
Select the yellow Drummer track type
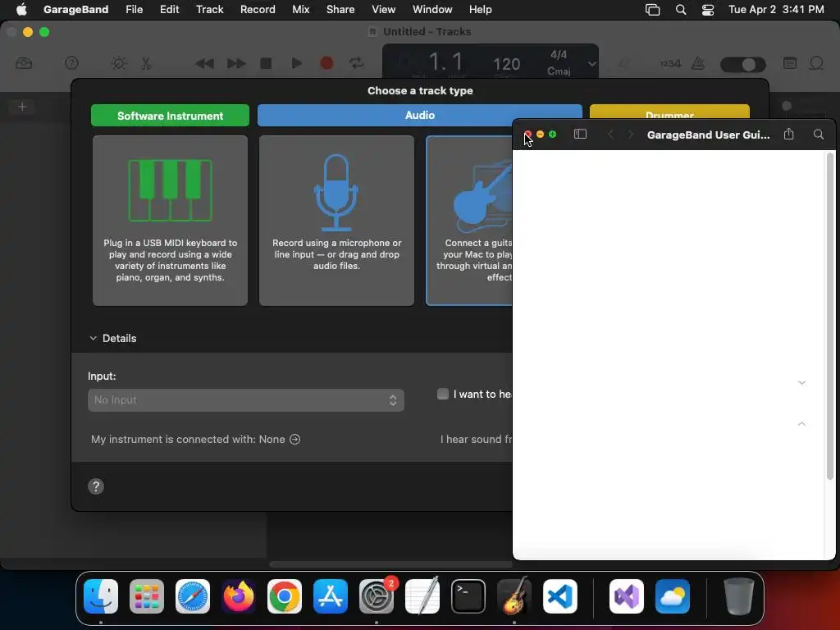669,112
